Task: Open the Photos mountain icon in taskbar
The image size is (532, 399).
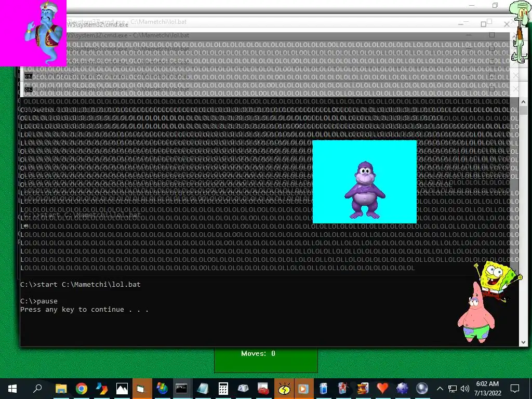Action: (122, 389)
